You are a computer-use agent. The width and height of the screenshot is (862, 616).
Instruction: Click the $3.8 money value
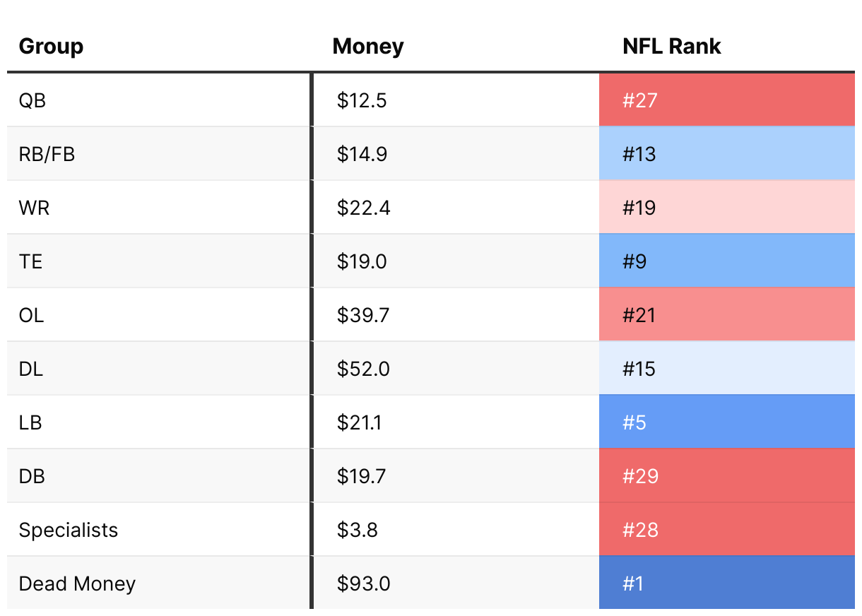[357, 530]
